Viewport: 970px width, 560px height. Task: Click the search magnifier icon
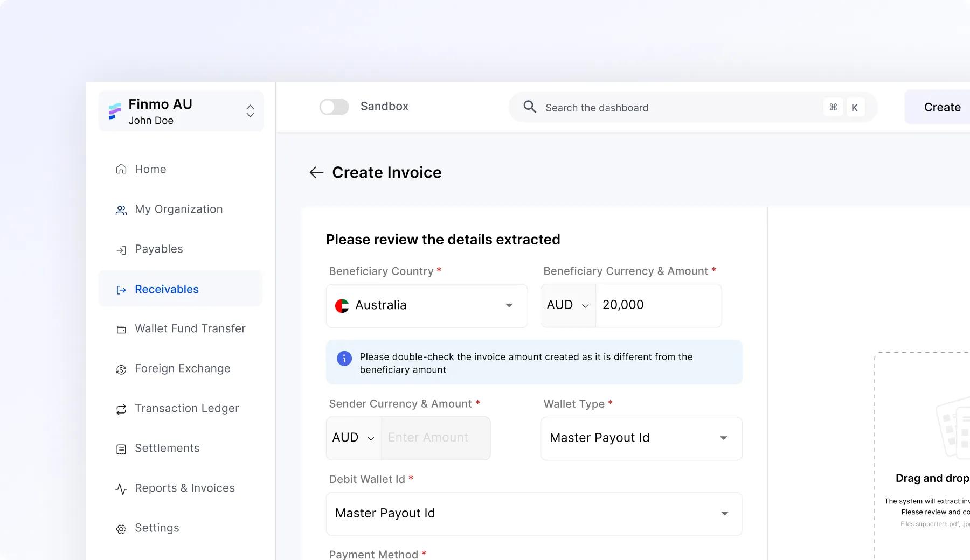tap(530, 107)
